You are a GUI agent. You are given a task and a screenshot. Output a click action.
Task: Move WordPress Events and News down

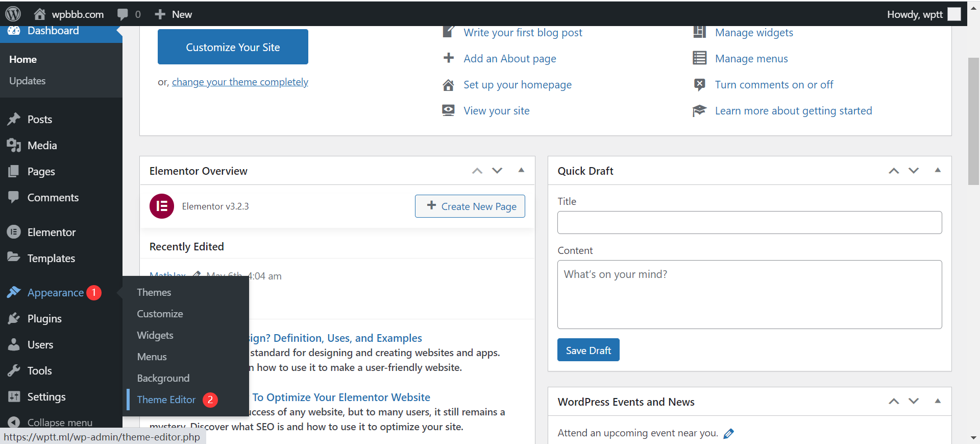click(914, 402)
